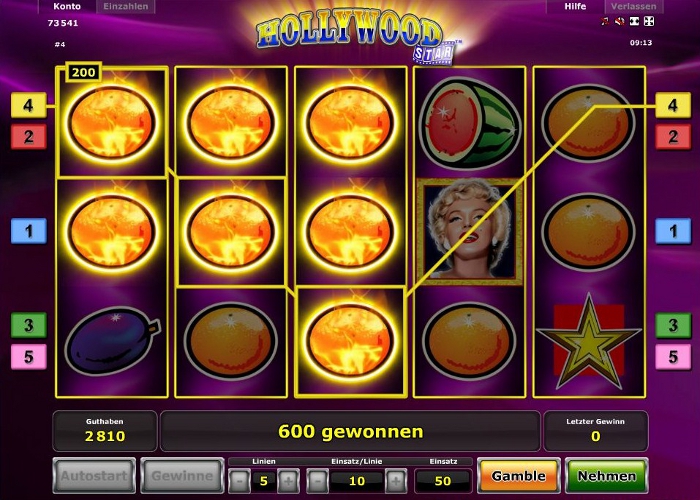The width and height of the screenshot is (700, 500).
Task: Select the yellow line 4 marker on left
Action: tap(29, 105)
